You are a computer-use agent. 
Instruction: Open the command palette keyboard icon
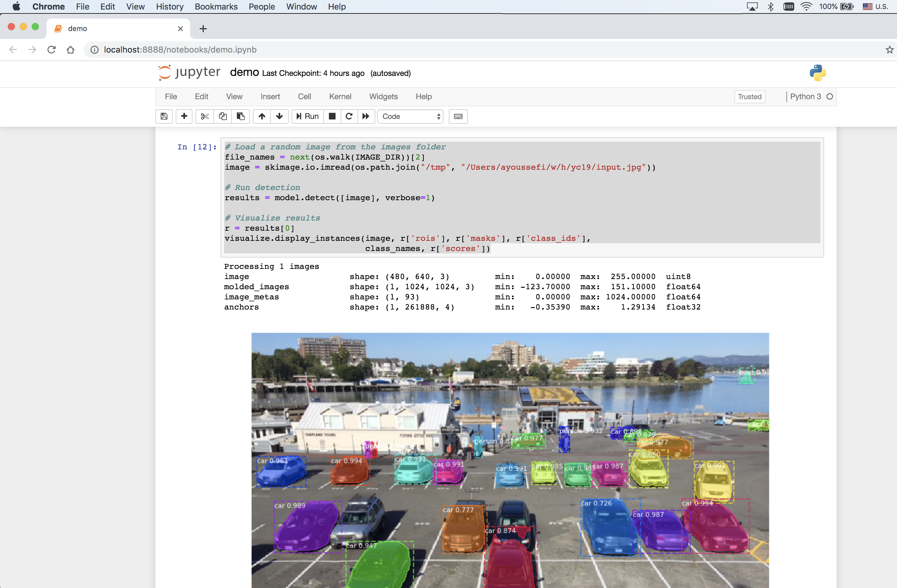pos(458,116)
